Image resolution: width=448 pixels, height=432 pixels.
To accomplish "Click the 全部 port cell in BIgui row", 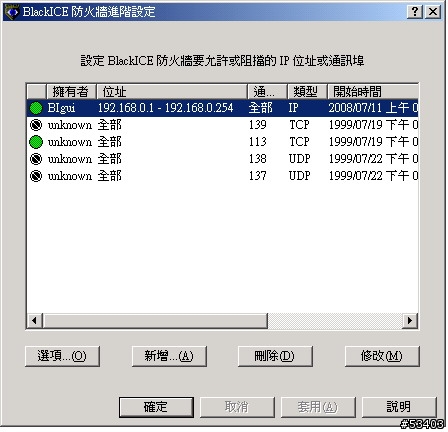I will [x=261, y=108].
